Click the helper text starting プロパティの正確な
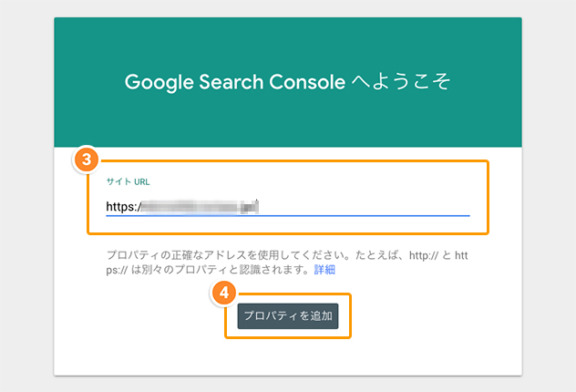This screenshot has width=576, height=392. point(287,263)
